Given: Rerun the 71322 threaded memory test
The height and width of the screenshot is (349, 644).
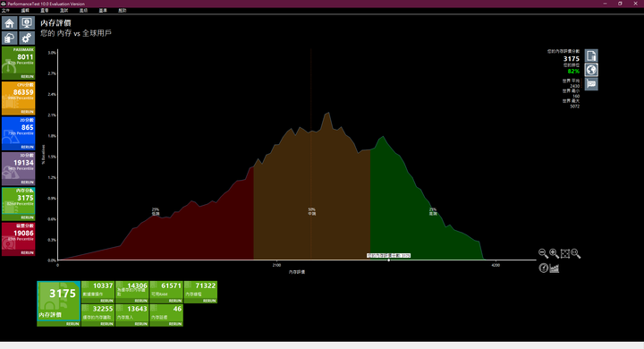Looking at the screenshot, I should pos(209,301).
